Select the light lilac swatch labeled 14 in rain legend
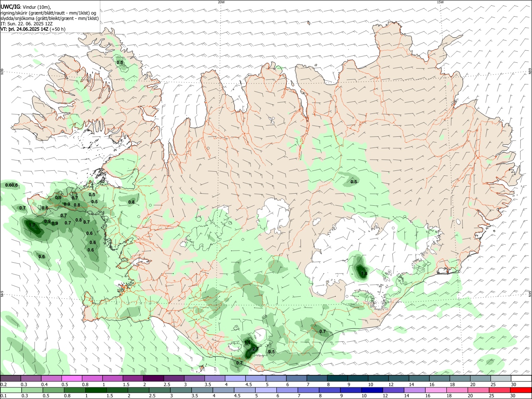Screen dimensions: 532x399 [414, 390]
